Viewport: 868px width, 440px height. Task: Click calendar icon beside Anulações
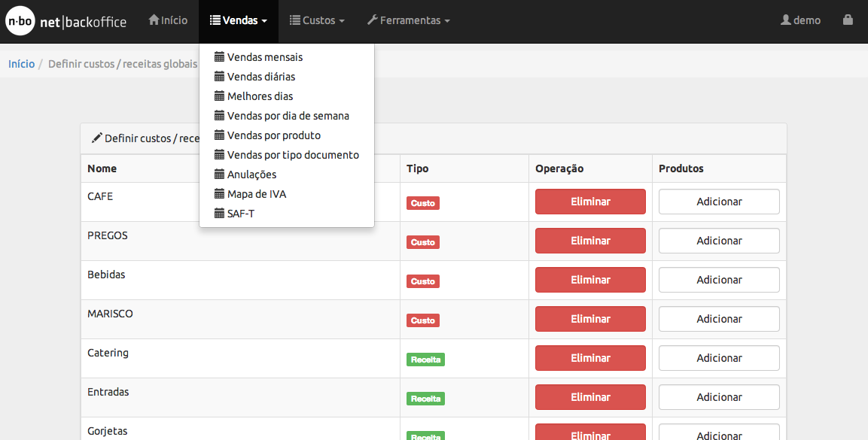(219, 174)
